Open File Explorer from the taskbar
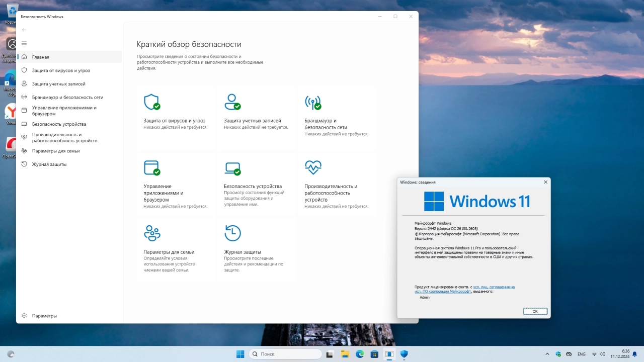The width and height of the screenshot is (644, 362). (x=345, y=354)
